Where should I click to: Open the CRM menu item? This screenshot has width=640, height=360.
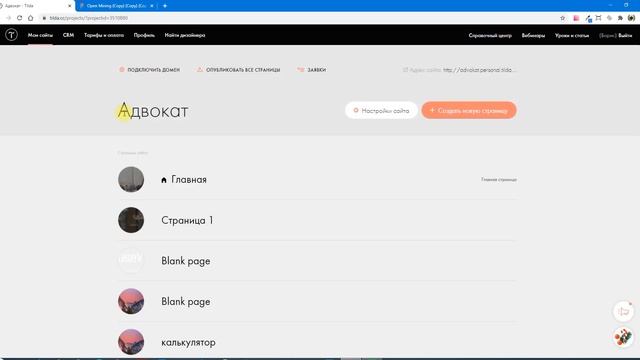click(x=68, y=36)
